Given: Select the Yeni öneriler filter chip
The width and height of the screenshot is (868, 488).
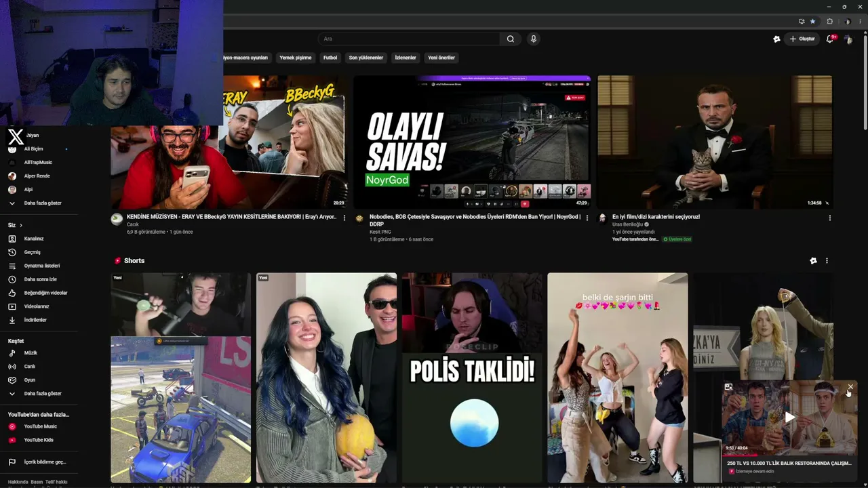Looking at the screenshot, I should tap(441, 58).
